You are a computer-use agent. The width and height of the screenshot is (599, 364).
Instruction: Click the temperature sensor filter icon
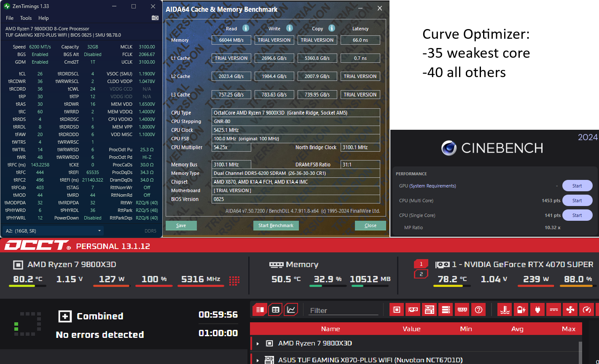tap(505, 310)
